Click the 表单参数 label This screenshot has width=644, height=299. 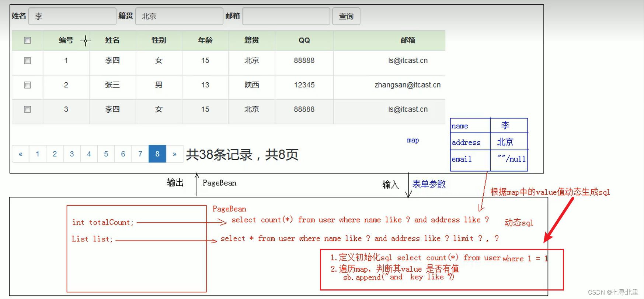(429, 184)
